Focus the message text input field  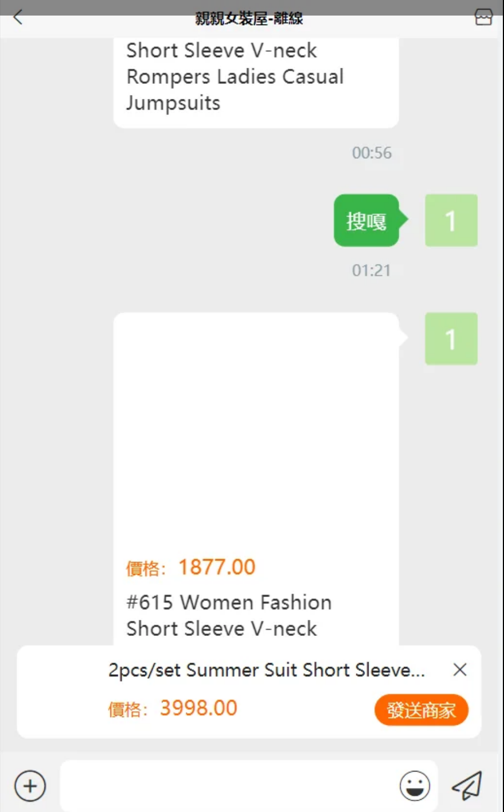pyautogui.click(x=228, y=786)
